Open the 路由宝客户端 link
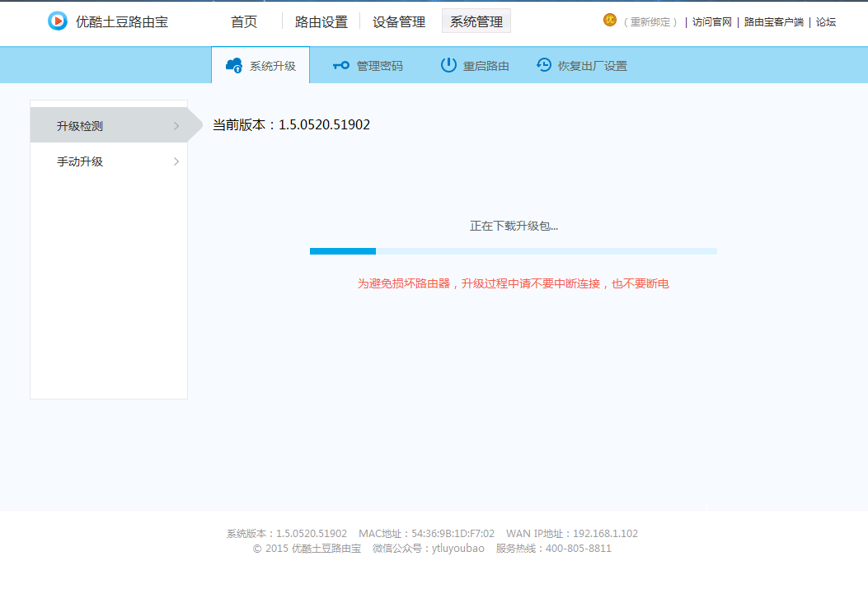The image size is (868, 589). [x=773, y=22]
